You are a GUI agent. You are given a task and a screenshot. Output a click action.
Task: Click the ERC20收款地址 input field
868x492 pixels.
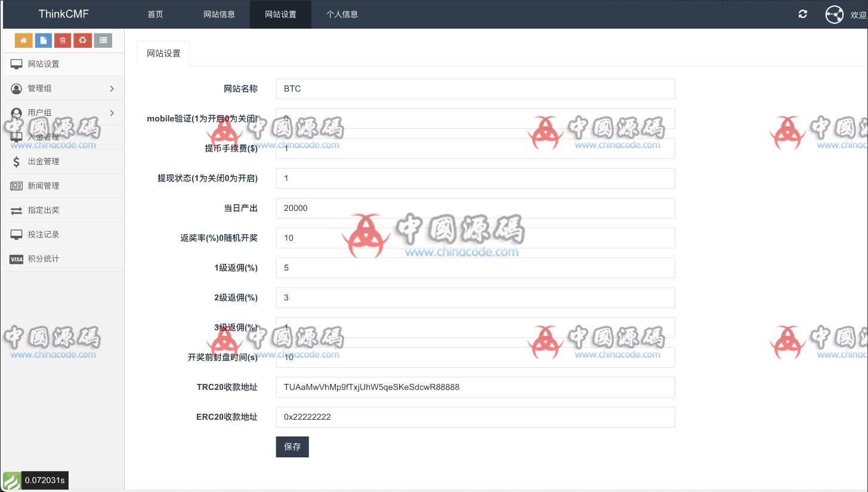pyautogui.click(x=475, y=417)
